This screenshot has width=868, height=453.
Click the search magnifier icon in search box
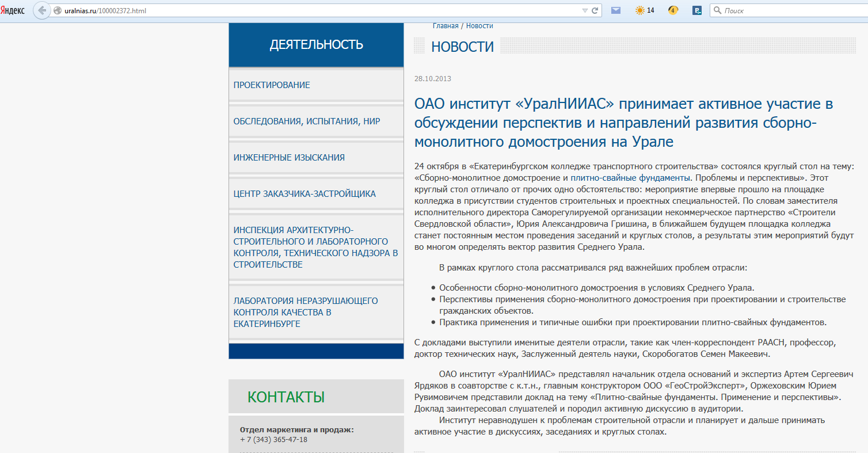tap(717, 10)
